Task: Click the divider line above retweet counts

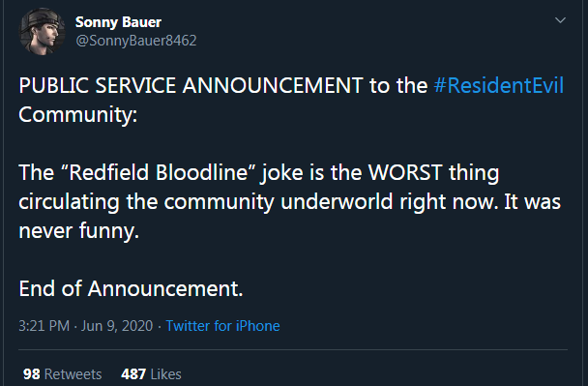Action: coord(293,349)
